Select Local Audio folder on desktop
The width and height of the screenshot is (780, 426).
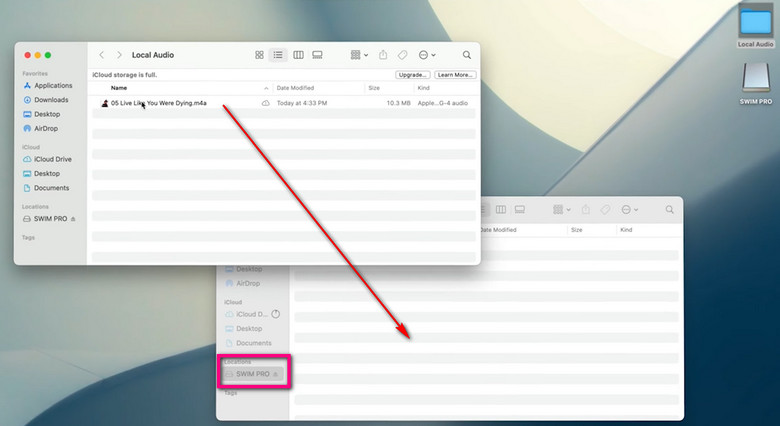pos(756,26)
